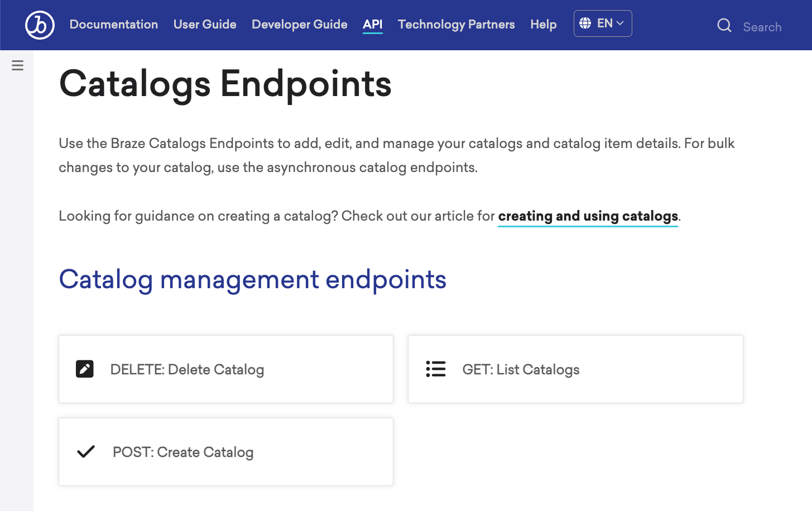Open the Documentation menu item

pyautogui.click(x=114, y=25)
